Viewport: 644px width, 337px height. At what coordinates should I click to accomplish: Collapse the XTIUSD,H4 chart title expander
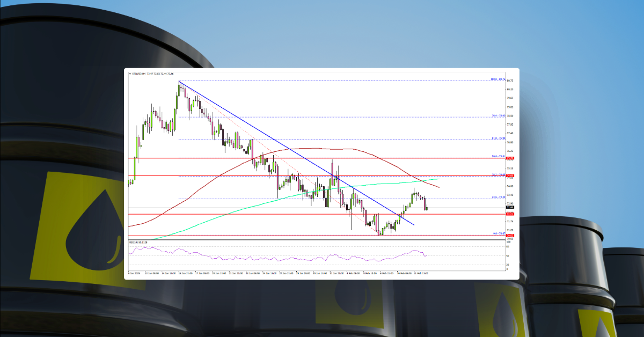(x=130, y=74)
